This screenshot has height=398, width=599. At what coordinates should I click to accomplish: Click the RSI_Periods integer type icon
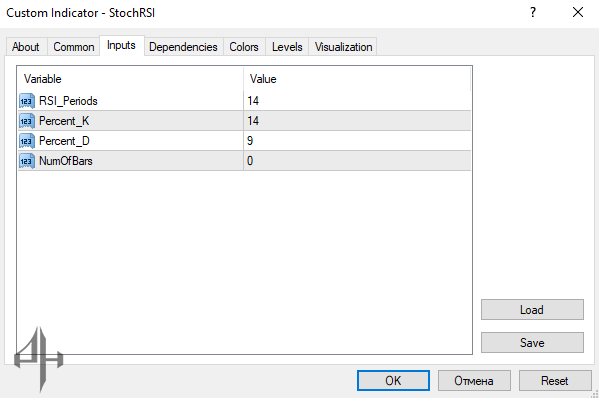[27, 101]
